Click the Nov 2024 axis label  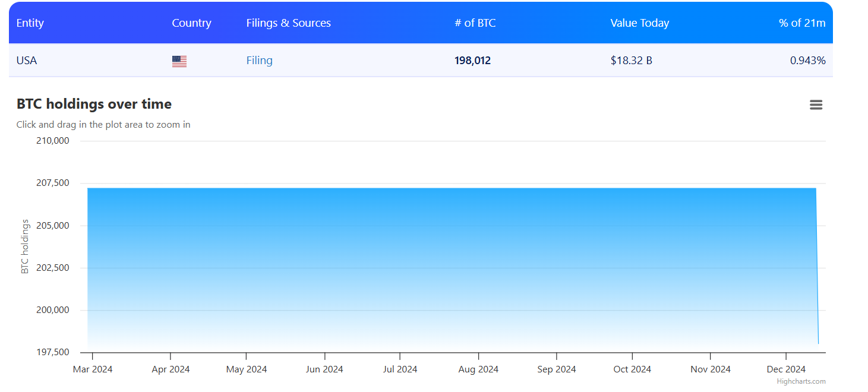pos(711,369)
